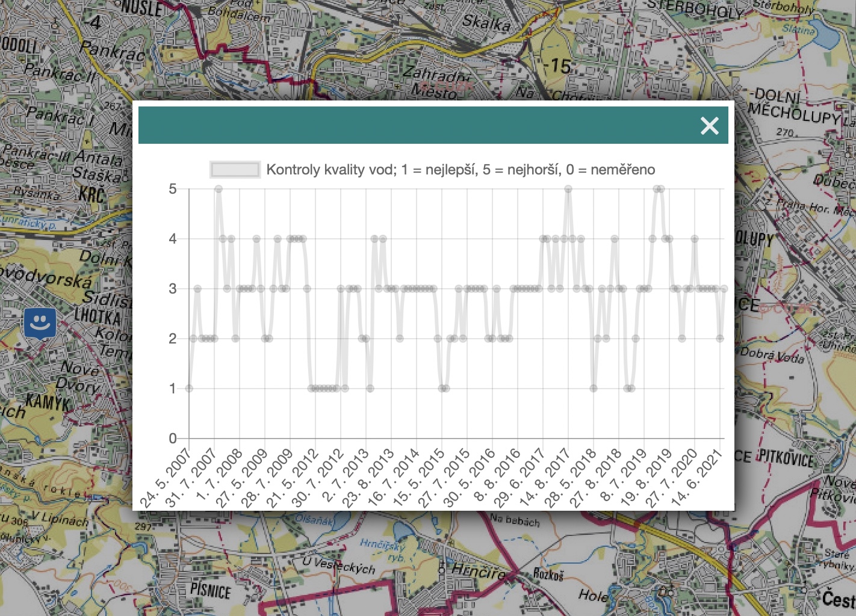
Task: Click the 'PÍSNICE' label on the map
Action: 210,590
